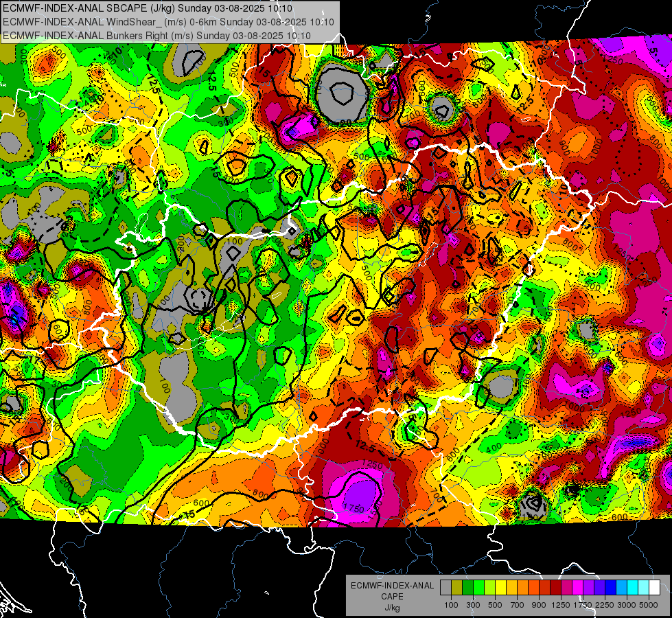Select the indigo swatch left of 2250
The height and width of the screenshot is (618, 672).
coord(599,587)
